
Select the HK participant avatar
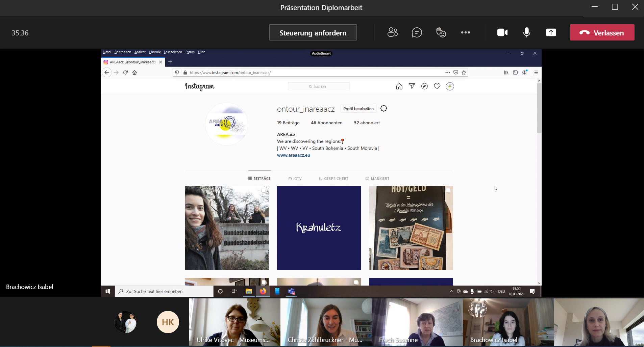coord(168,322)
